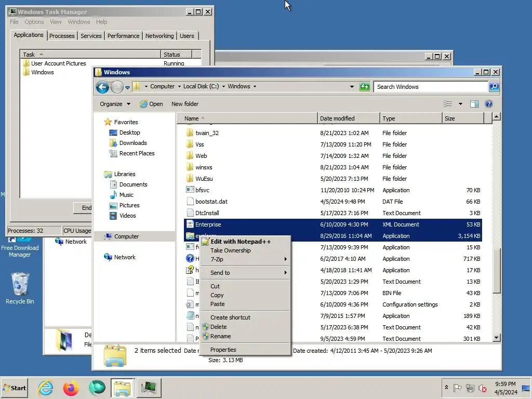This screenshot has height=399, width=532.
Task: Expand Local Disk (C:) breadcrumb arrow
Action: pos(223,87)
